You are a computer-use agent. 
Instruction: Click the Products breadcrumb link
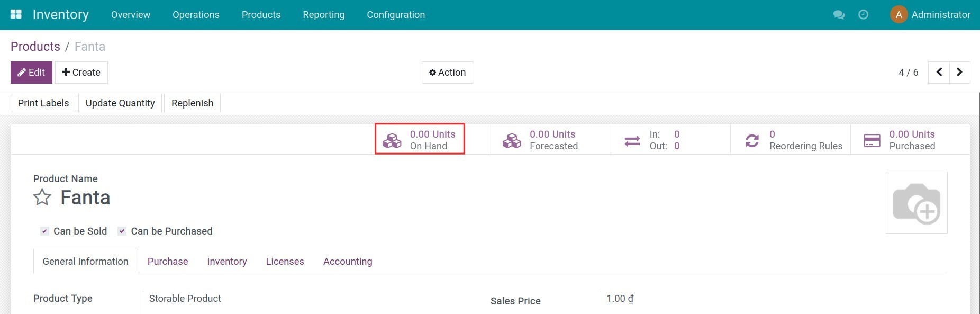pyautogui.click(x=35, y=47)
